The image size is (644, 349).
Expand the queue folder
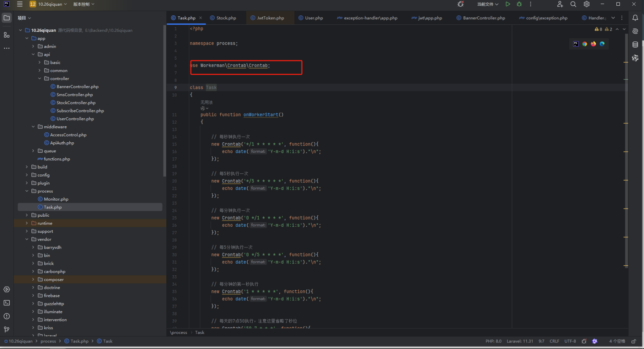point(33,151)
